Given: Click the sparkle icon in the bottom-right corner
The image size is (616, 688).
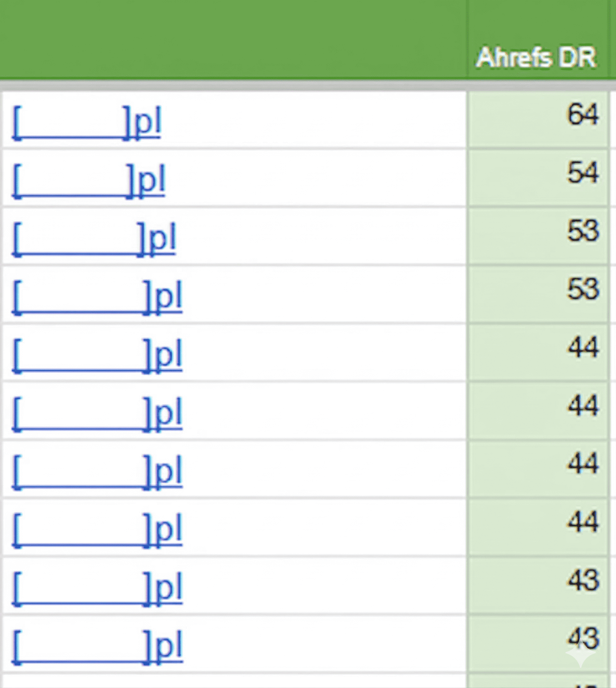Looking at the screenshot, I should (x=580, y=656).
